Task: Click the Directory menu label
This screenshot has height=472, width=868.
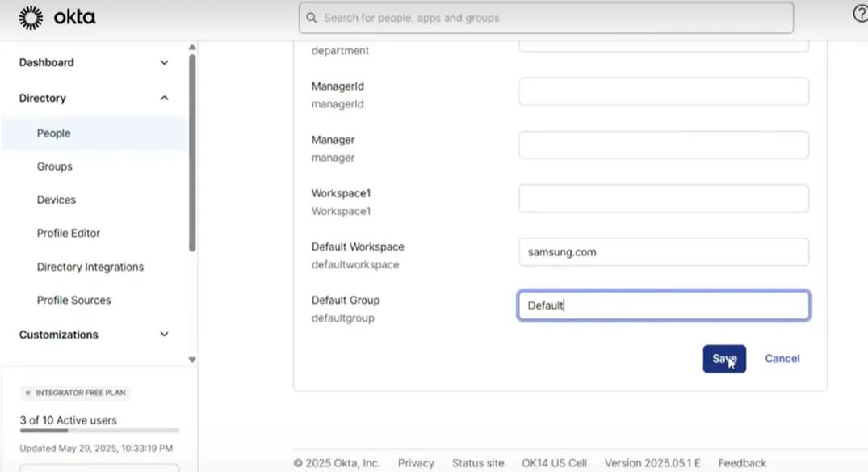Action: pyautogui.click(x=43, y=98)
